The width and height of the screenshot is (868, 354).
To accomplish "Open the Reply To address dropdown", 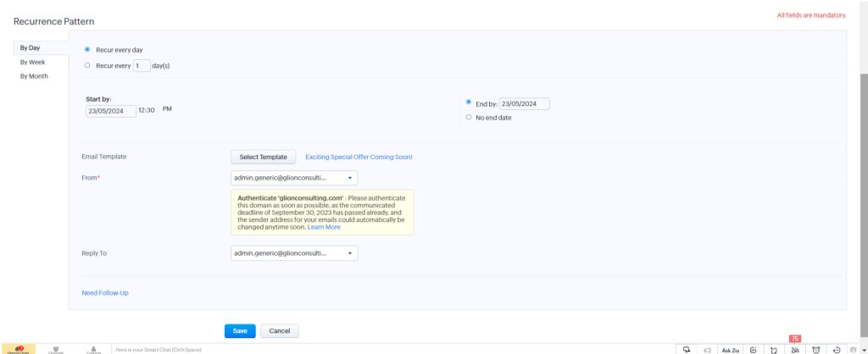I will point(294,252).
